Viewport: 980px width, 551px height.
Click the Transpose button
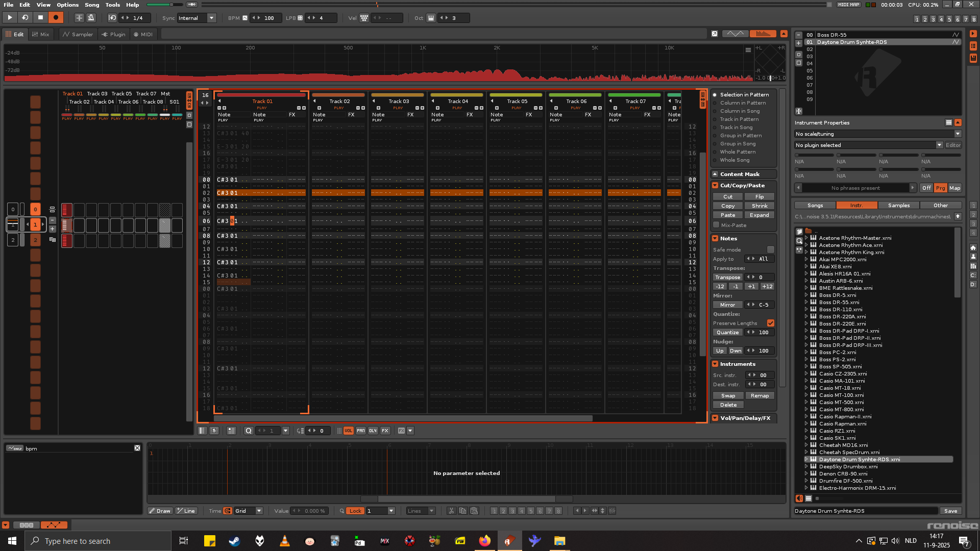click(x=727, y=278)
